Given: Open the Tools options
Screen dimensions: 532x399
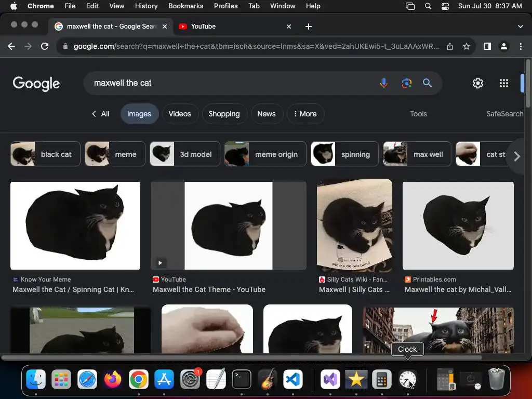Looking at the screenshot, I should click(x=418, y=114).
